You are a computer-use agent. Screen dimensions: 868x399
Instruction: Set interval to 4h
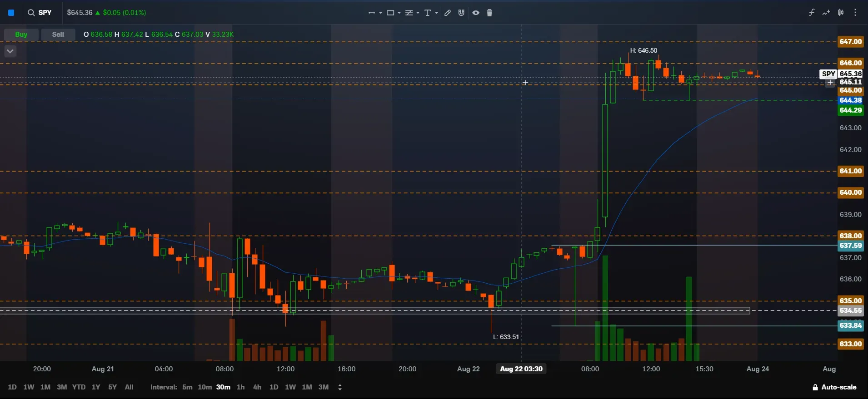257,387
